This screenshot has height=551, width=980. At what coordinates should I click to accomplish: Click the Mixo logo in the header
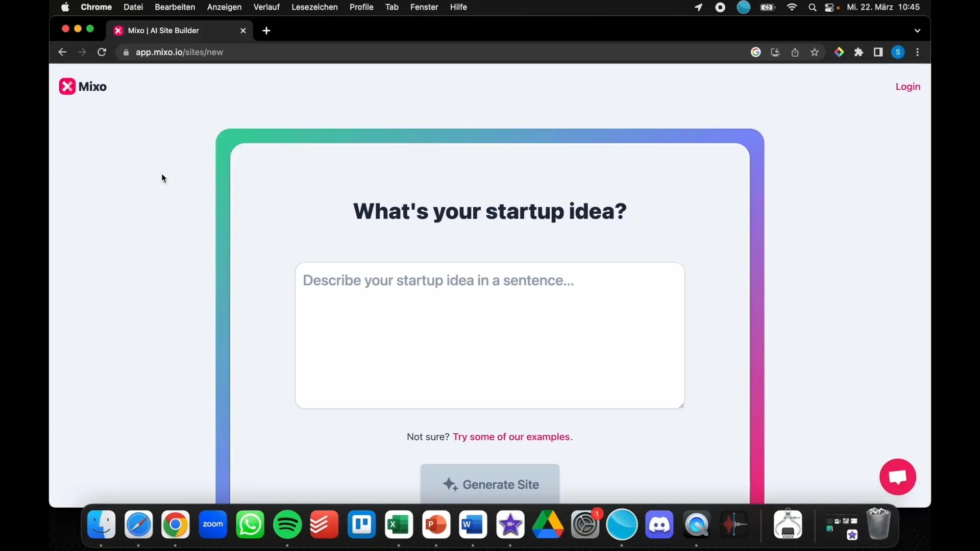[x=83, y=87]
